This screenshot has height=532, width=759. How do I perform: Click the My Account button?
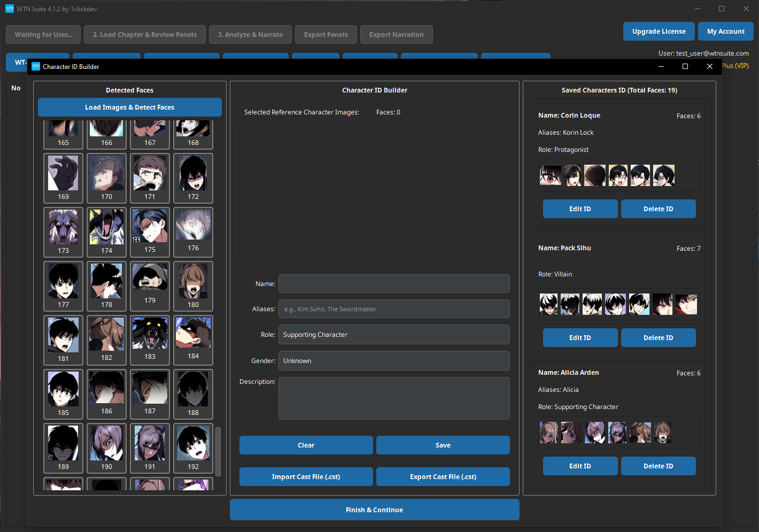click(x=725, y=31)
